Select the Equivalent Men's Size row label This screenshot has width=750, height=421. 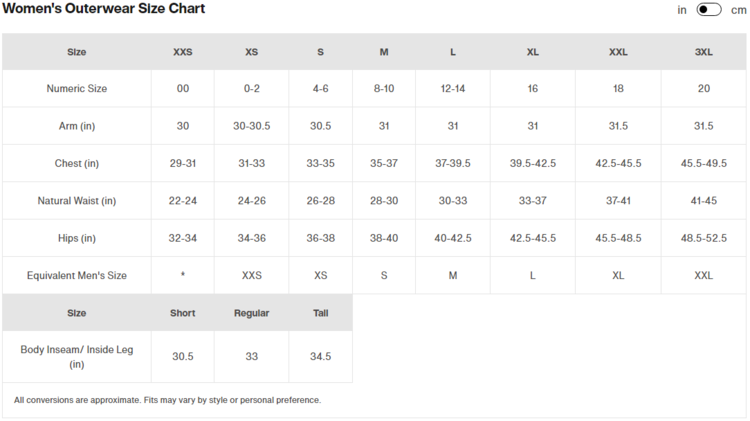(77, 275)
